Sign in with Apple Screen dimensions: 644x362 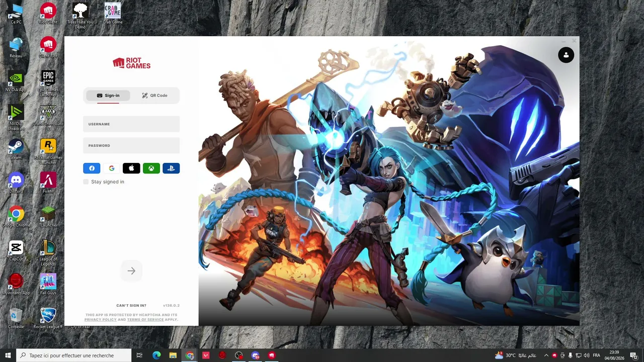[131, 168]
